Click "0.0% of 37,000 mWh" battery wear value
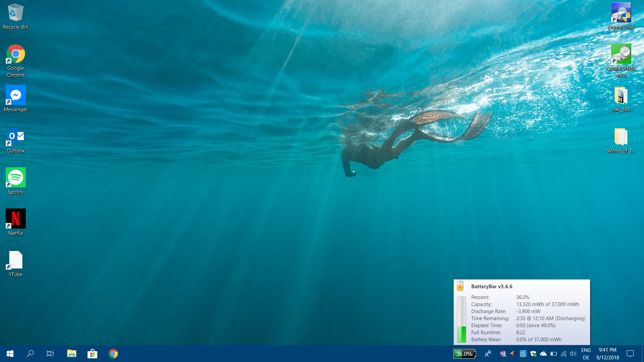 [539, 340]
